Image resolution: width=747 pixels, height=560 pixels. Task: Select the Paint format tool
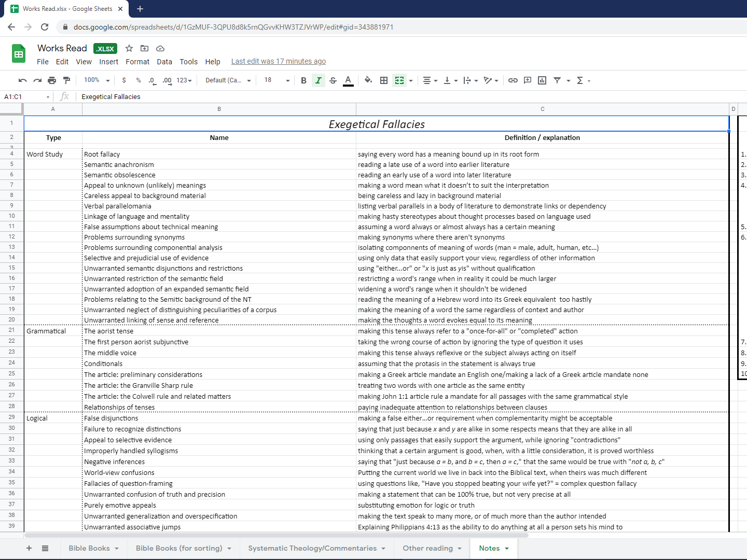(66, 80)
